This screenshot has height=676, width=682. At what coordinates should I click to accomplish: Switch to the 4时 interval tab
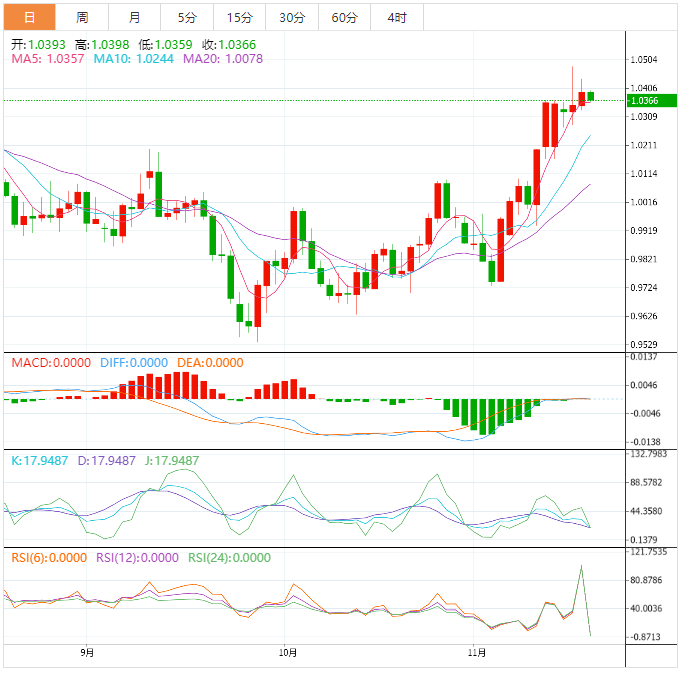[x=396, y=17]
